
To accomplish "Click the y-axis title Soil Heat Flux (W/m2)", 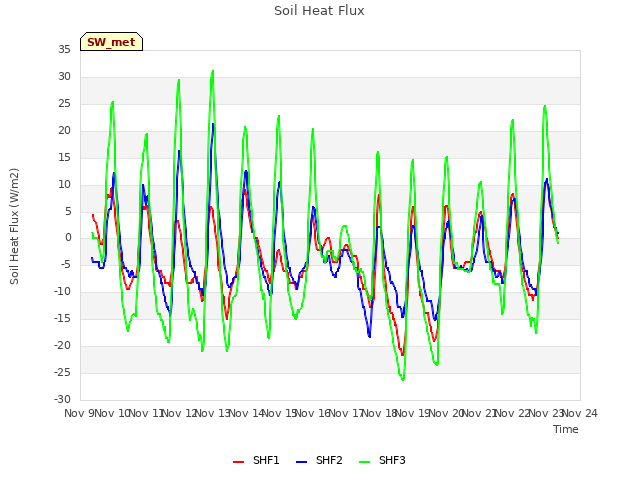I will point(14,226).
